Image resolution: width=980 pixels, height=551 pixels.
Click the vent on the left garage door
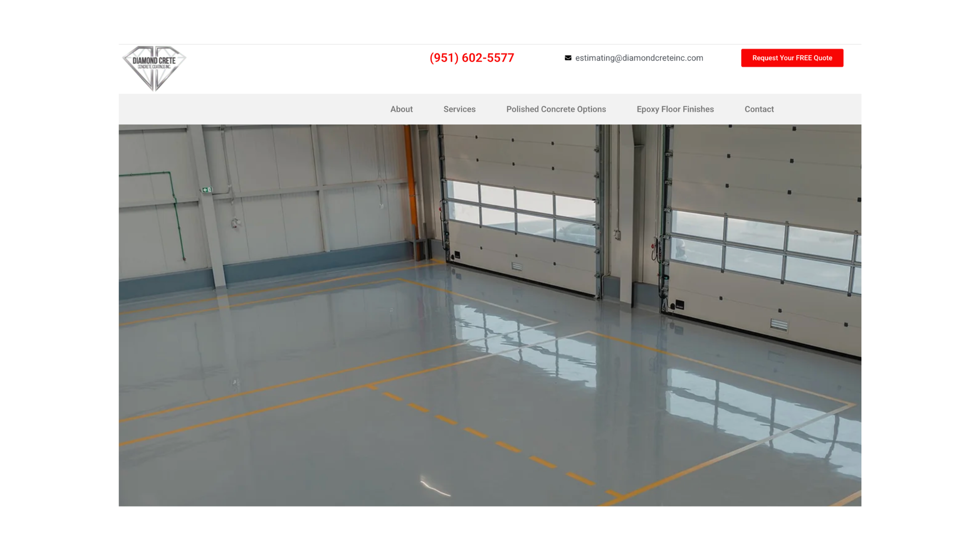pyautogui.click(x=517, y=266)
